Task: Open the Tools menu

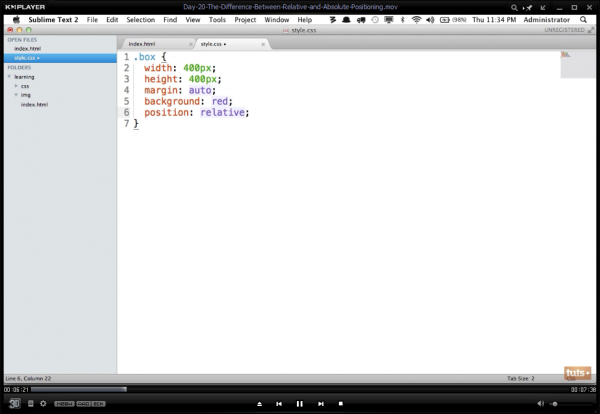Action: 217,20
